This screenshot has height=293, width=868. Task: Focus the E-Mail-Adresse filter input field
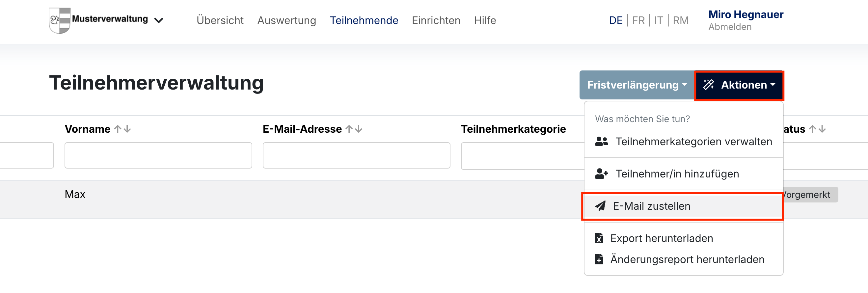pos(356,155)
